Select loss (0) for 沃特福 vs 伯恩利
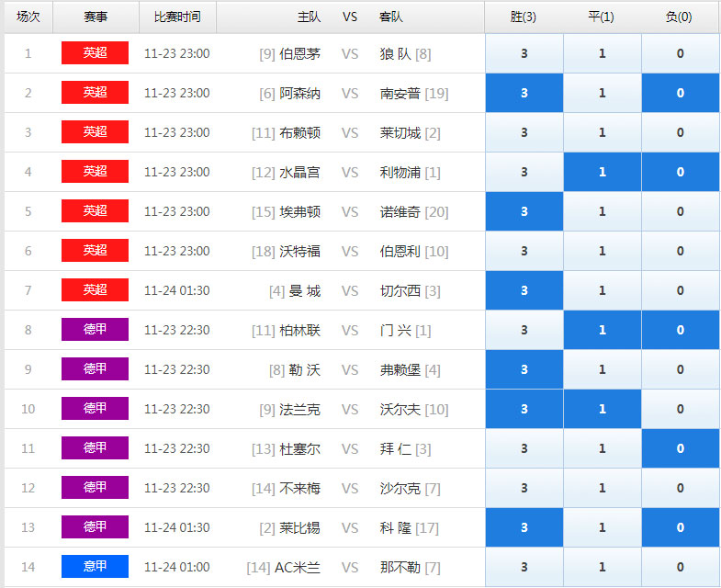 pyautogui.click(x=681, y=251)
